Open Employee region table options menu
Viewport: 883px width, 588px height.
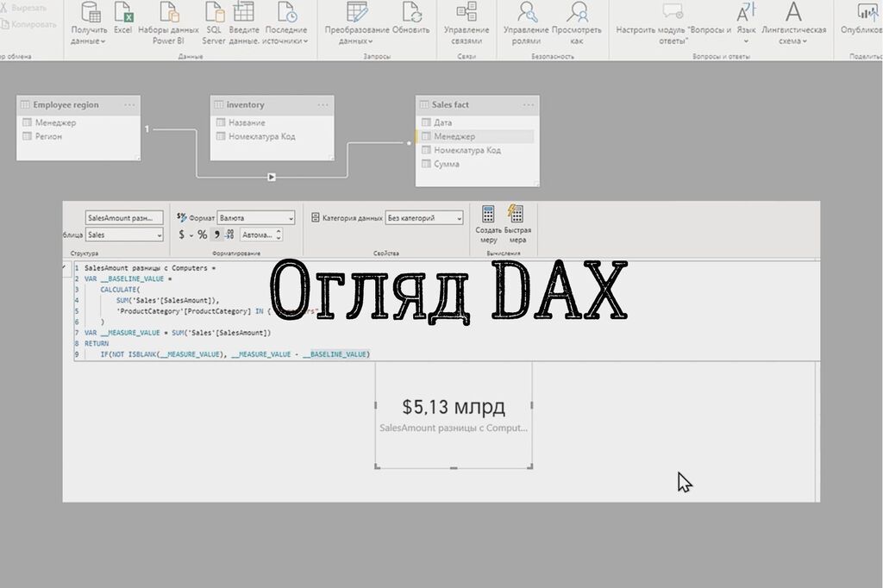(x=129, y=105)
